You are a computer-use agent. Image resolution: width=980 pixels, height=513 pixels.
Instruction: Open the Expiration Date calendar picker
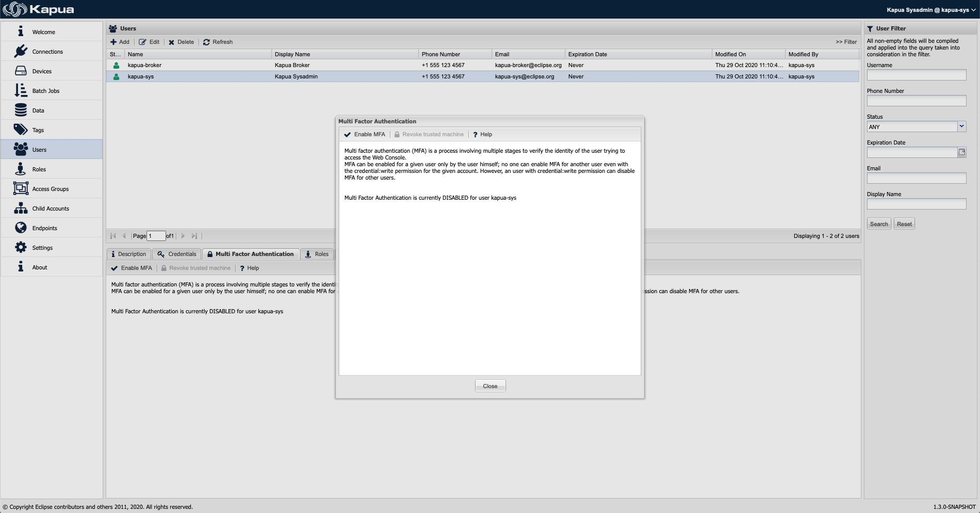[962, 152]
